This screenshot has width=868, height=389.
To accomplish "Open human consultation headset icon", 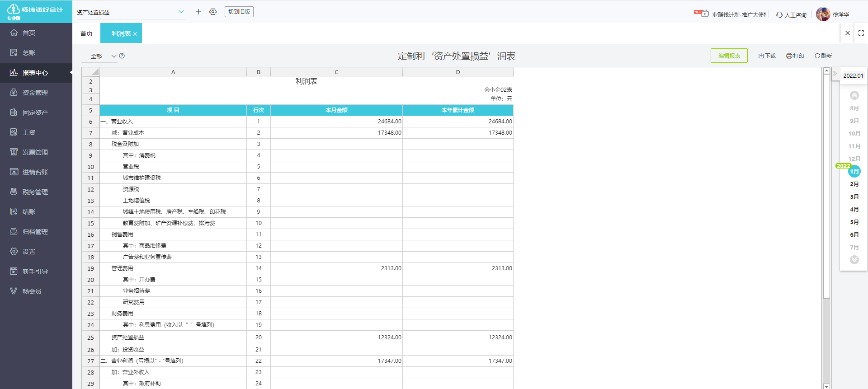I will point(779,15).
